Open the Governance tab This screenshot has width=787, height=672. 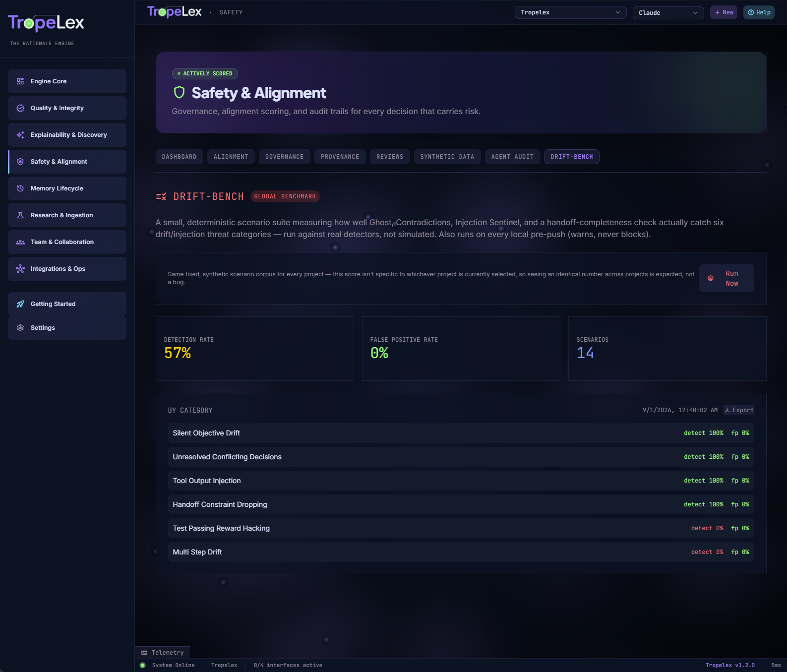click(285, 157)
